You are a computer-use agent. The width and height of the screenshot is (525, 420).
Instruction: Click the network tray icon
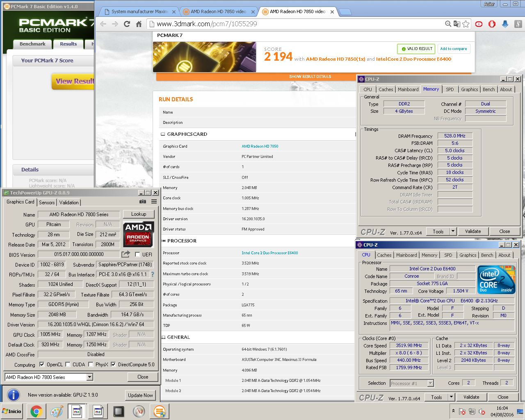click(472, 411)
